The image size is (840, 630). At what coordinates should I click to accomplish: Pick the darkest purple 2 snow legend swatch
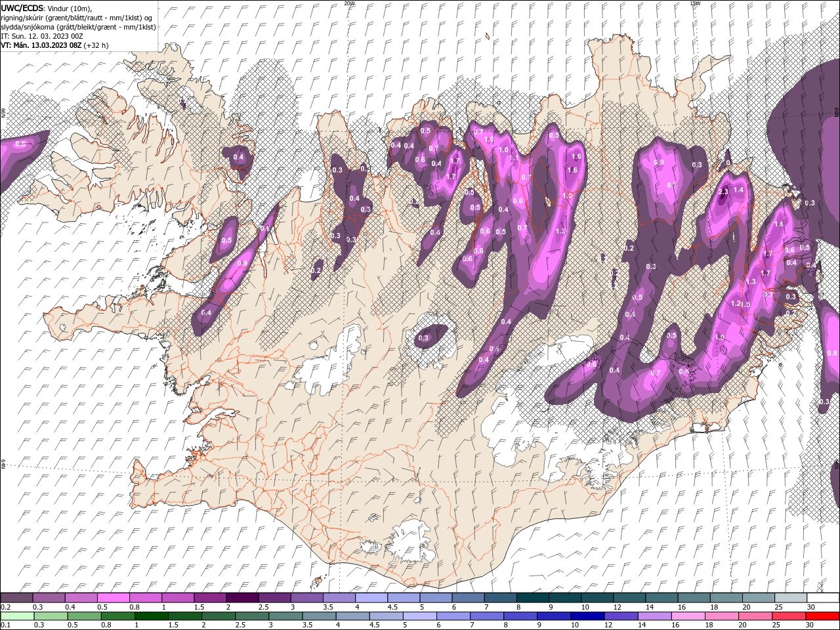click(241, 598)
